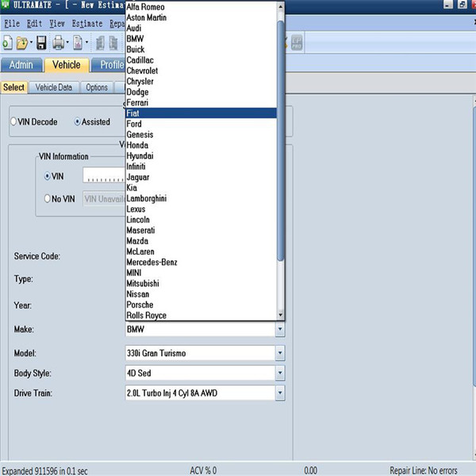Choose highlighted Fiat in make list

[x=201, y=113]
